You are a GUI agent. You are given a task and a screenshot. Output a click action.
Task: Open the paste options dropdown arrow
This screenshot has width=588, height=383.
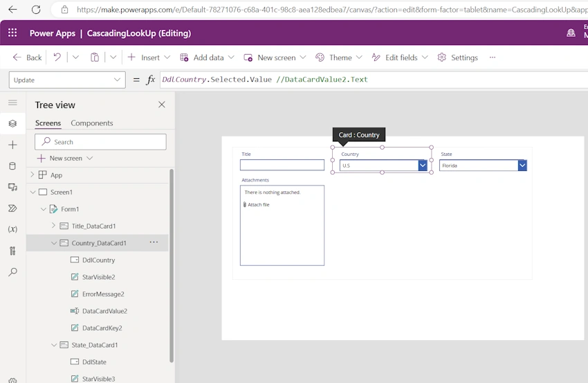(x=113, y=57)
